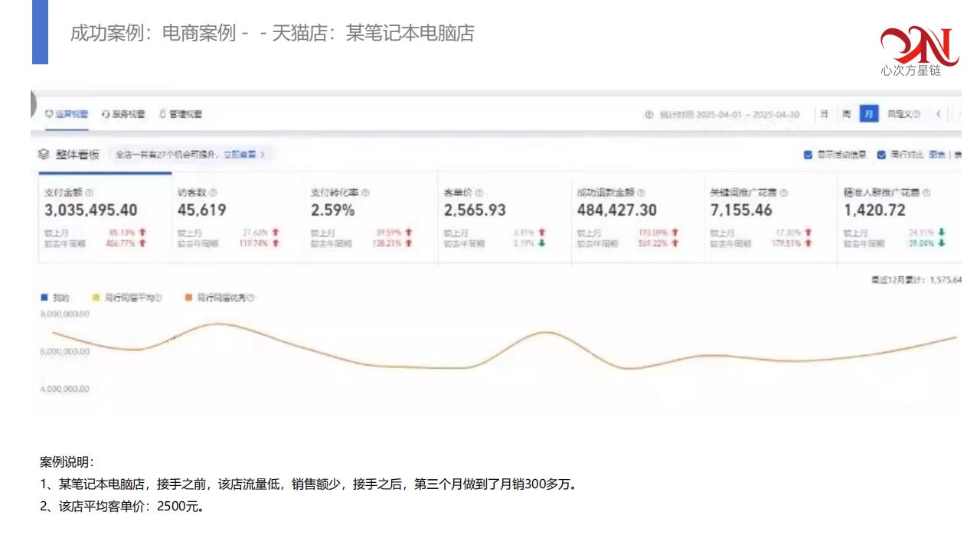Click the info icon next to 支付转化率
The image size is (980, 551).
(x=364, y=193)
